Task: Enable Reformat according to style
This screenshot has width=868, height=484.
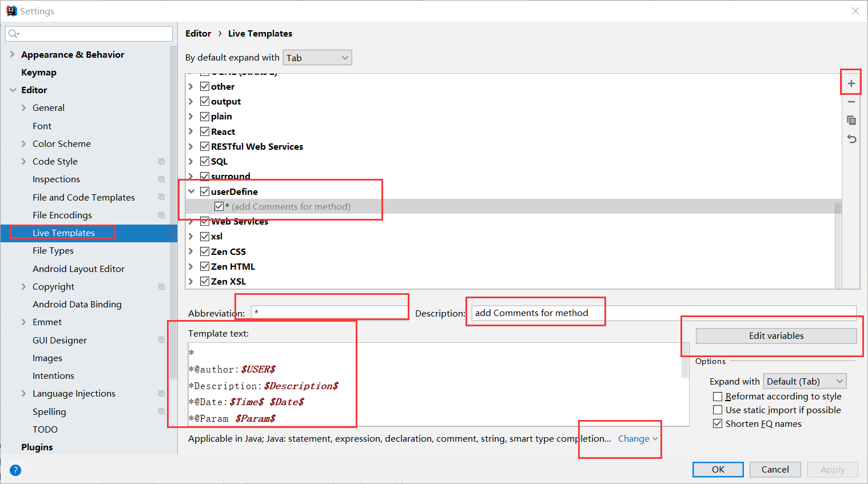Action: pyautogui.click(x=718, y=396)
